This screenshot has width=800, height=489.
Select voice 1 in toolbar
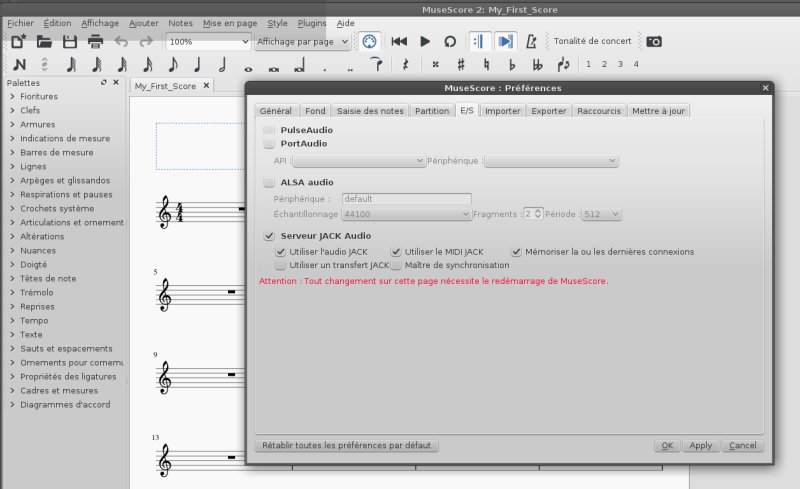588,64
